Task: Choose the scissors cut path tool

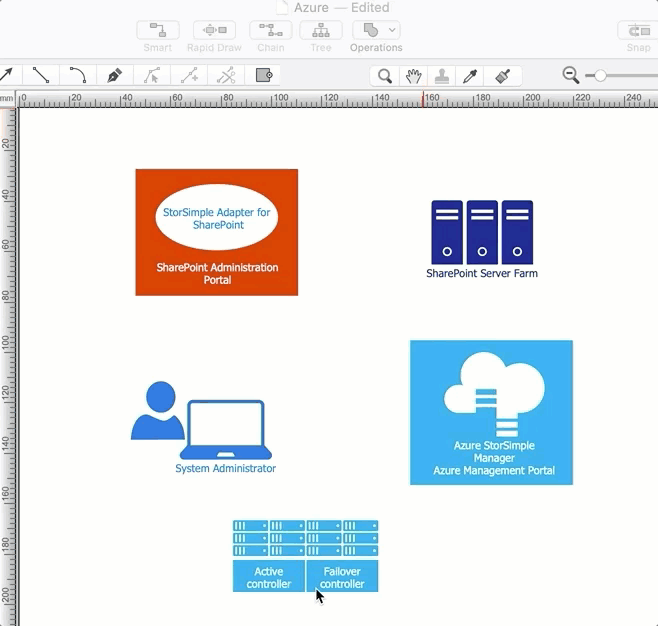Action: [x=226, y=76]
